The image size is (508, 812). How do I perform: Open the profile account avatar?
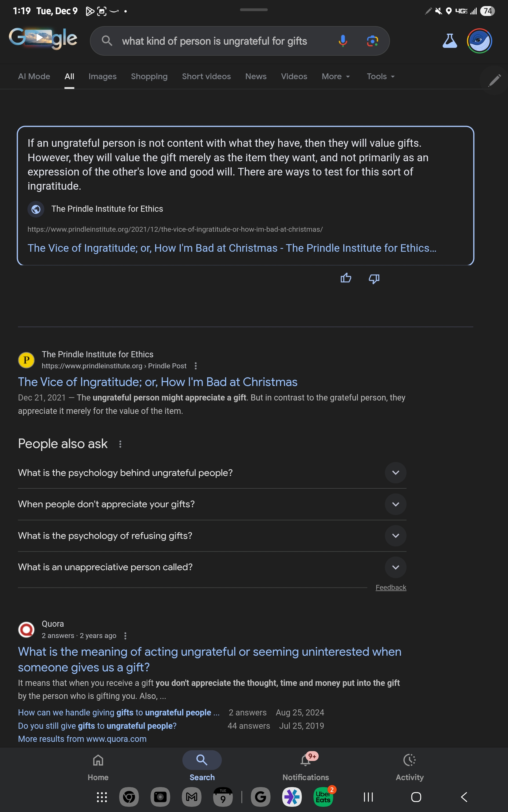(x=479, y=41)
